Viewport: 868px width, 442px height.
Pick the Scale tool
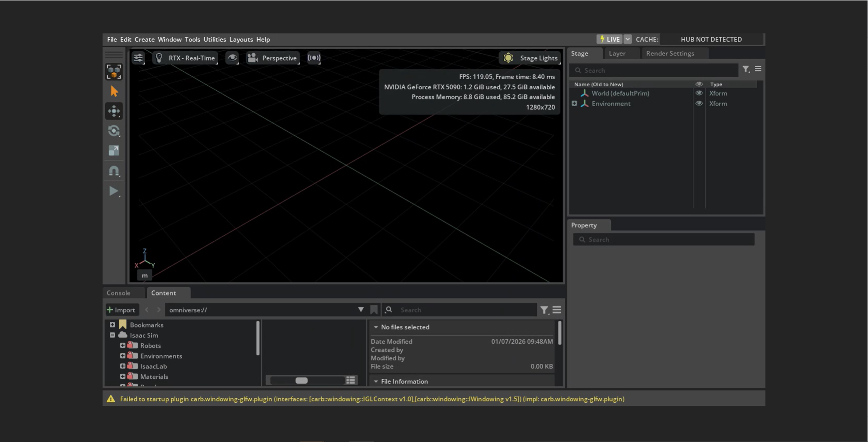click(x=114, y=151)
